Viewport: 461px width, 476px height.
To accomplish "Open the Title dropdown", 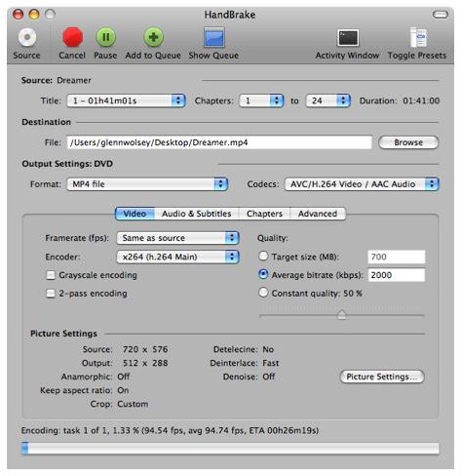I will coord(126,100).
